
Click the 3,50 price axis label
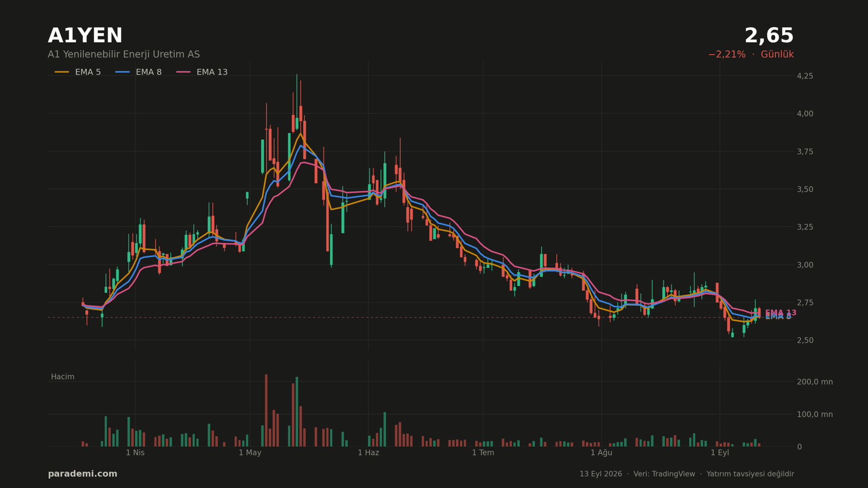[x=805, y=189]
